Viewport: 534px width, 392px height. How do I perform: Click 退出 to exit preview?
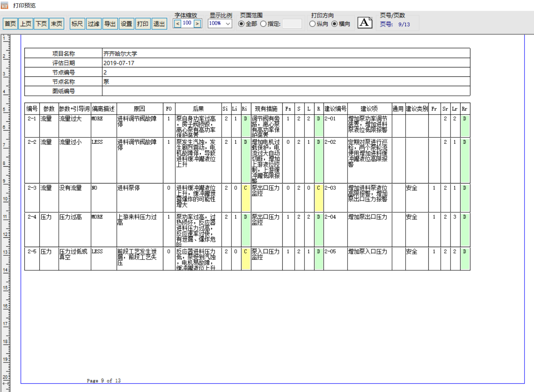point(159,24)
